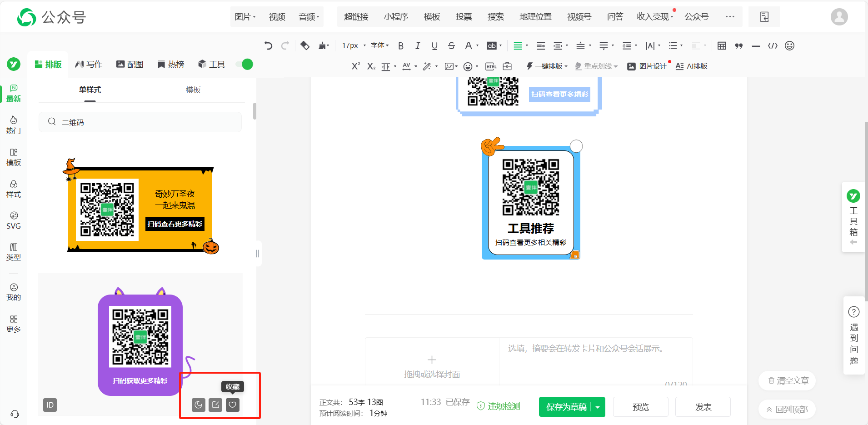Viewport: 868px width, 425px height.
Task: Click the cover upload area 拖拽或选择封面
Action: tap(432, 366)
